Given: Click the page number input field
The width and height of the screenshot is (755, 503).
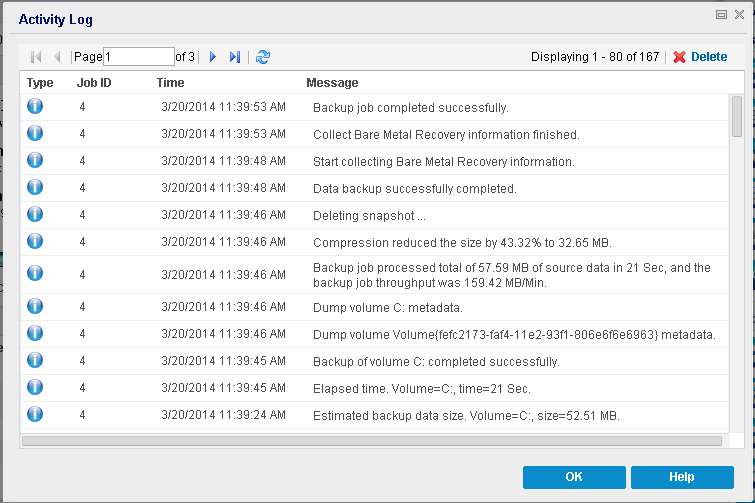Looking at the screenshot, I should coord(138,57).
